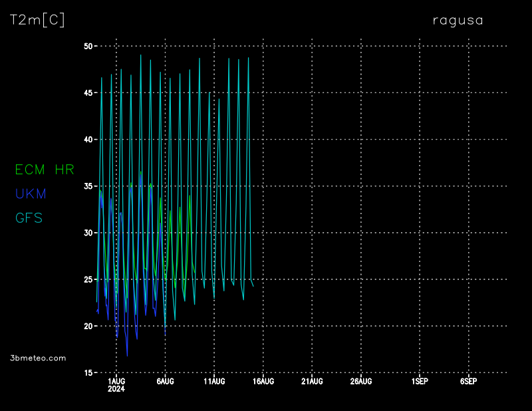Select the 45 value on y-axis
Viewport: 532px width, 411px height.
click(x=88, y=93)
